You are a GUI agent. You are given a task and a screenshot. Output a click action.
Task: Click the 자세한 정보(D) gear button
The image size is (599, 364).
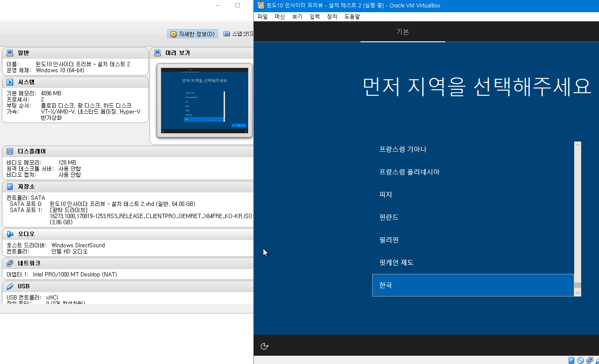click(192, 34)
